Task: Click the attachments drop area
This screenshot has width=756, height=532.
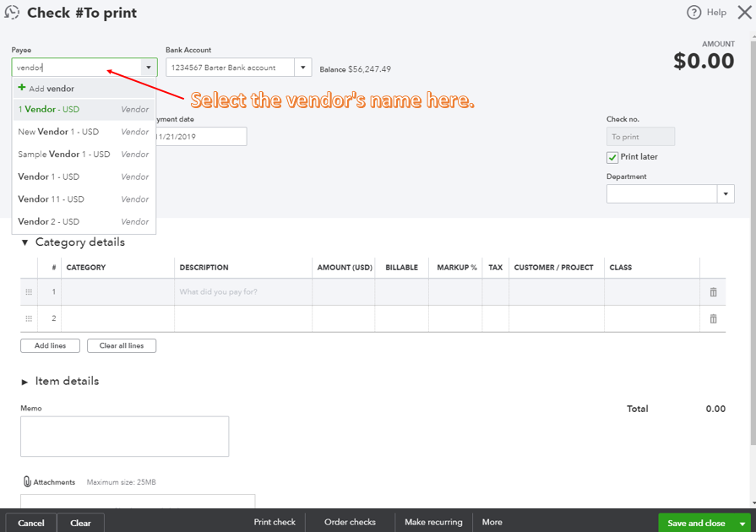Action: [x=138, y=501]
